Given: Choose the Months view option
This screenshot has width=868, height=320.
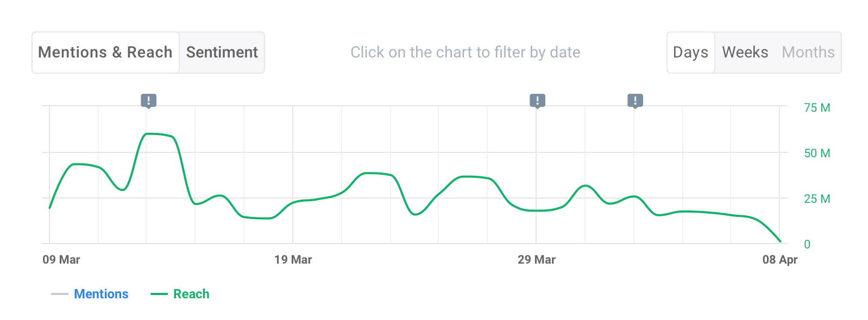Looking at the screenshot, I should tap(808, 52).
